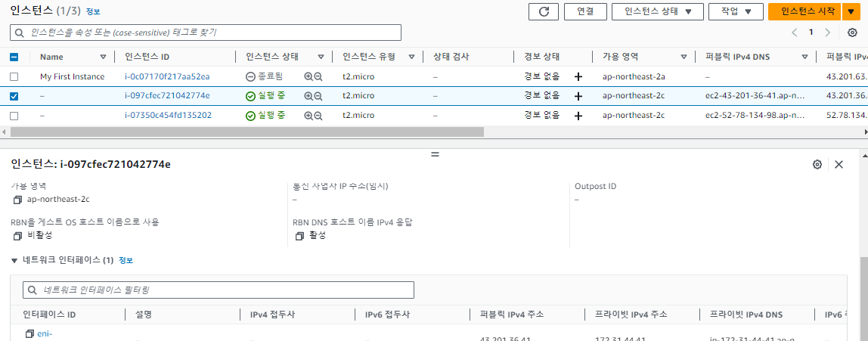Zoom out on i-097cfec721042774e status
Viewport: 868px width, 341px height.
pyautogui.click(x=318, y=96)
